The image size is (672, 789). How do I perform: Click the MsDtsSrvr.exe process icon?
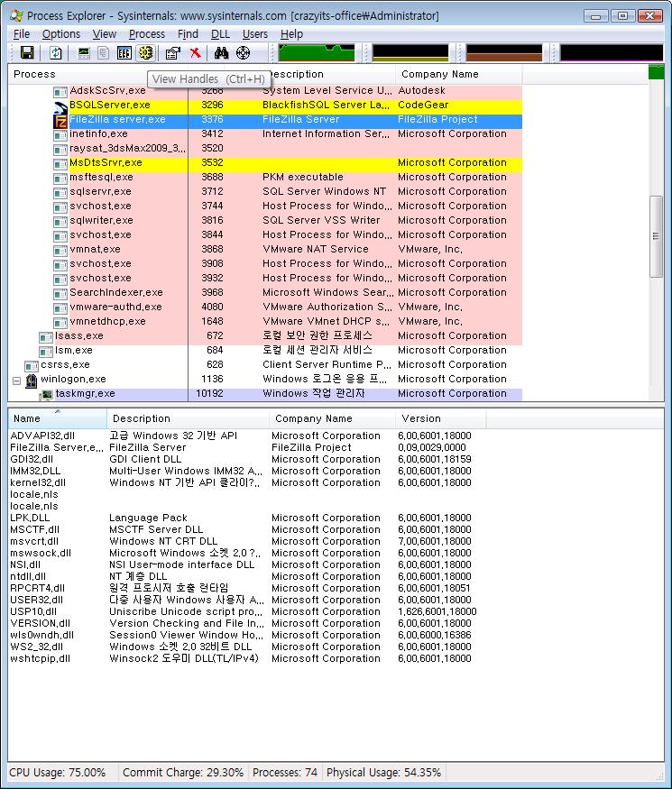[60, 164]
